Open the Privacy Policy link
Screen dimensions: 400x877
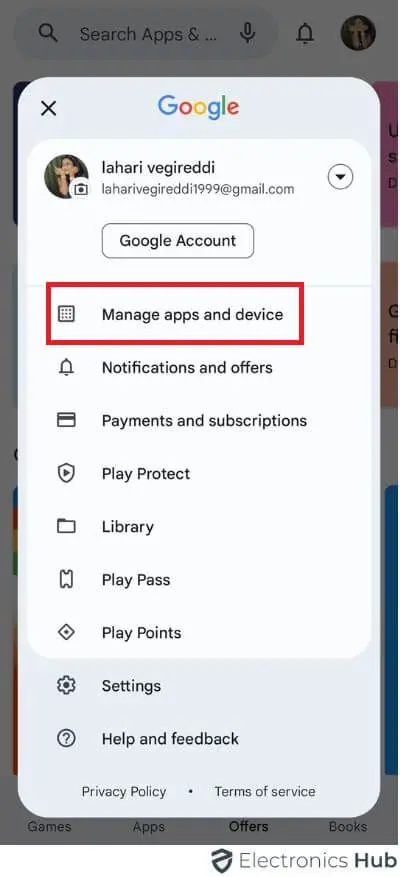pyautogui.click(x=124, y=791)
